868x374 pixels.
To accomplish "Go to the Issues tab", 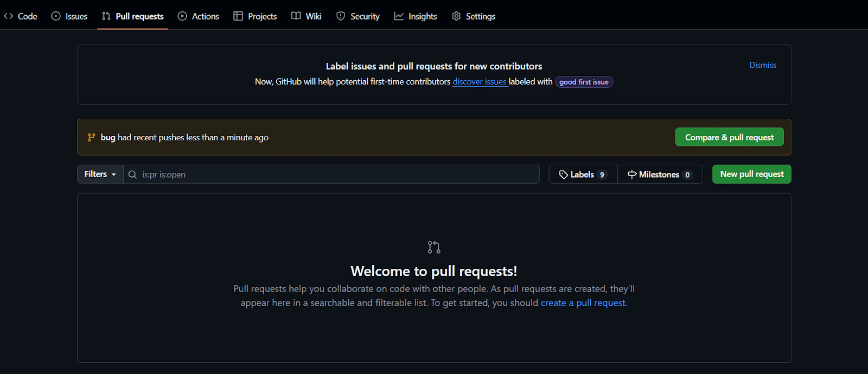I will (x=69, y=16).
